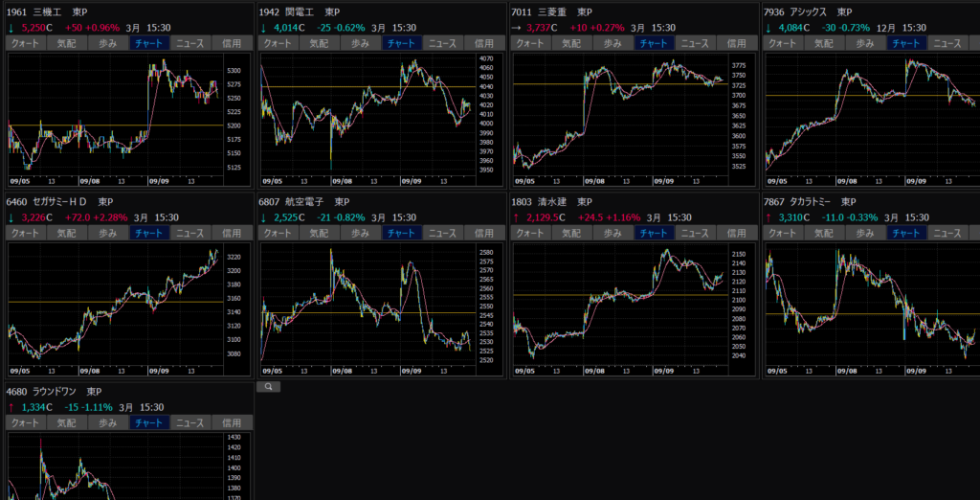Click the down arrow icon for セガサミーHD
Screen dimensions: 980x500
pyautogui.click(x=11, y=217)
